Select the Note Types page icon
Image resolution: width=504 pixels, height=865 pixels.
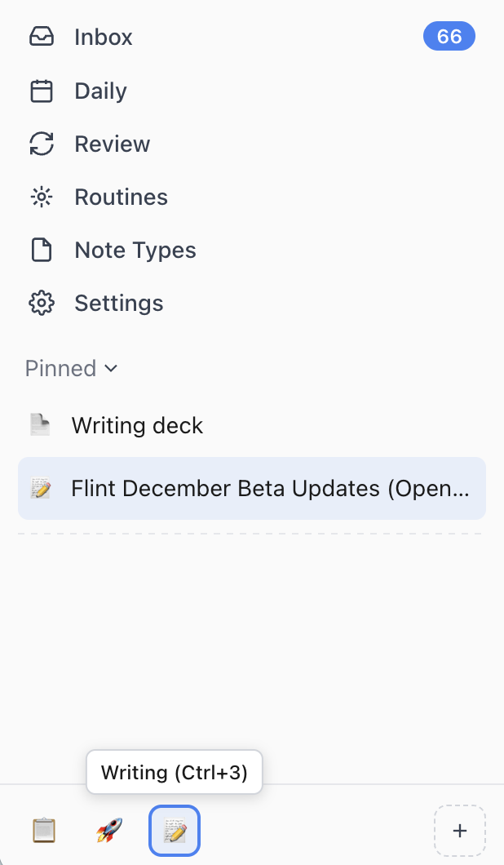pyautogui.click(x=42, y=250)
